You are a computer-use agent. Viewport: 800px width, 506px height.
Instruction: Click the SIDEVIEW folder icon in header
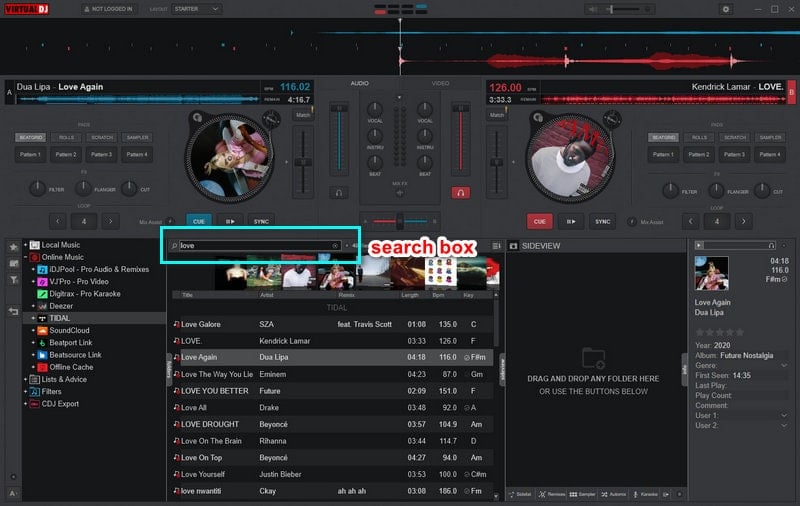(513, 246)
